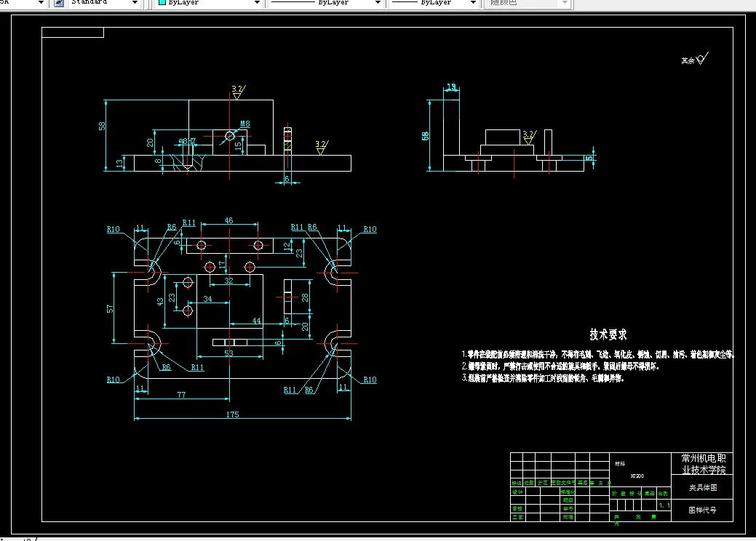This screenshot has height=541, width=756.
Task: Select the 比例 scale label
Action: [663, 493]
